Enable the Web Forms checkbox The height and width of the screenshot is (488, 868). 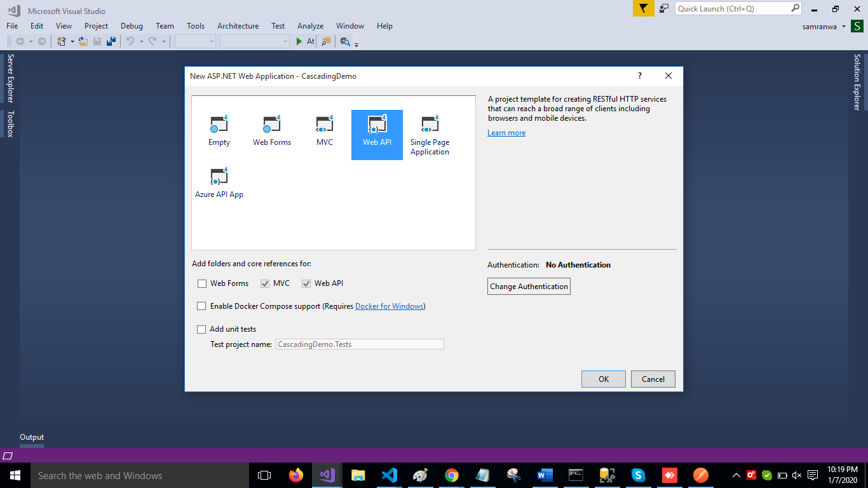click(202, 283)
